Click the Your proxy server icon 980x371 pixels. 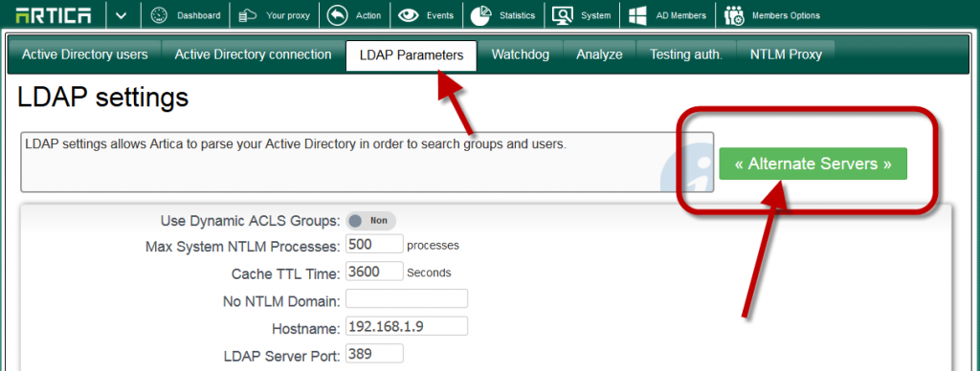click(249, 15)
